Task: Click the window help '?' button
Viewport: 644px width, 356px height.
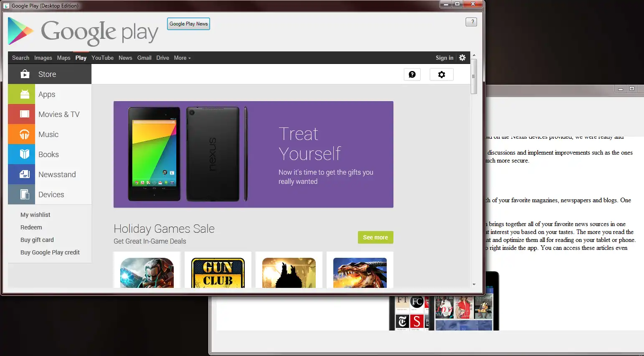Action: 472,22
